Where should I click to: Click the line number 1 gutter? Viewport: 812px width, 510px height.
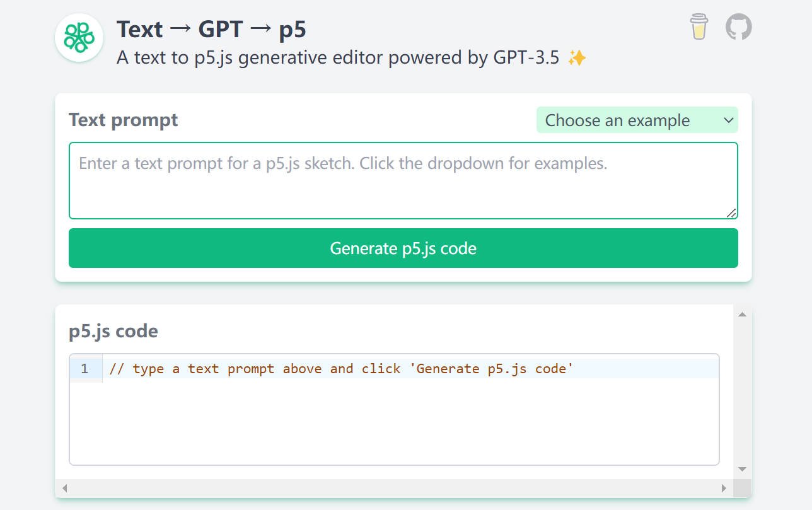click(x=84, y=368)
